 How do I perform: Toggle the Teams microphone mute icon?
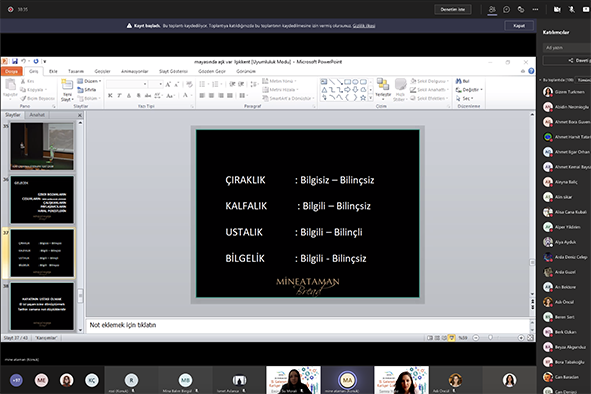(571, 9)
